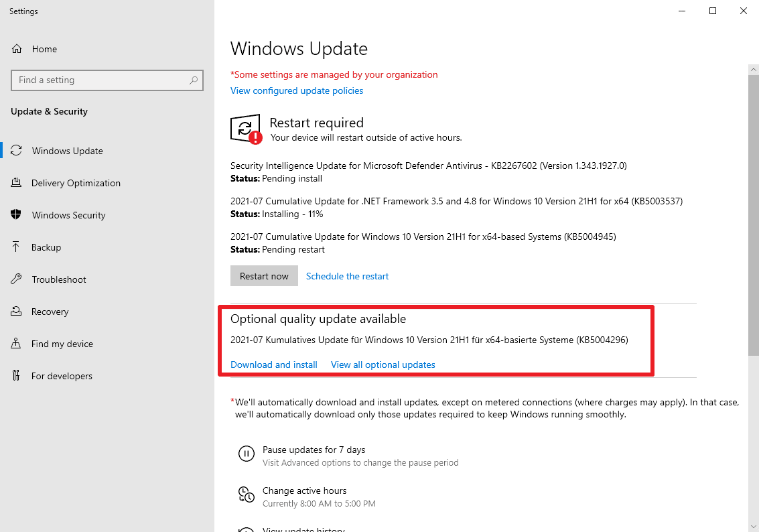
Task: Open View configured update policies
Action: (297, 90)
